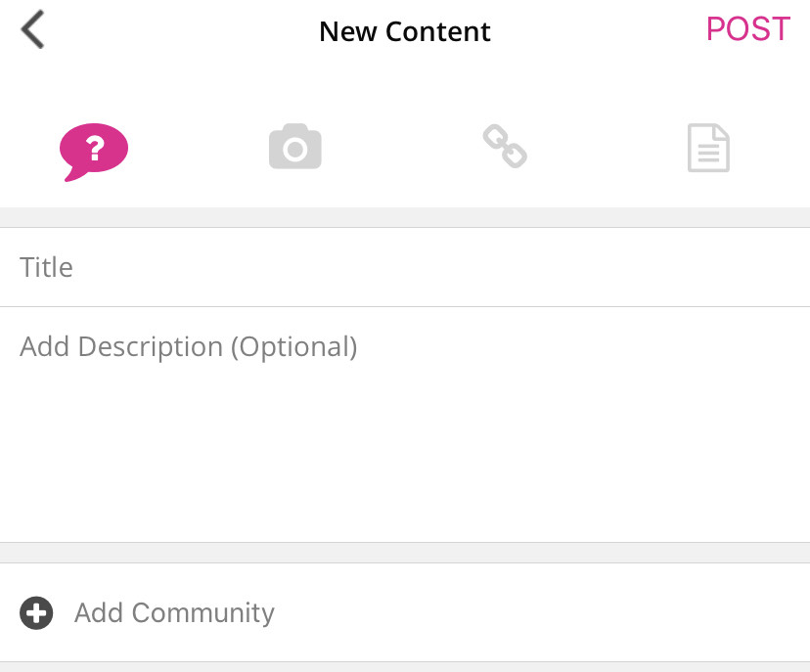Submit the new content with POST

pos(747,30)
